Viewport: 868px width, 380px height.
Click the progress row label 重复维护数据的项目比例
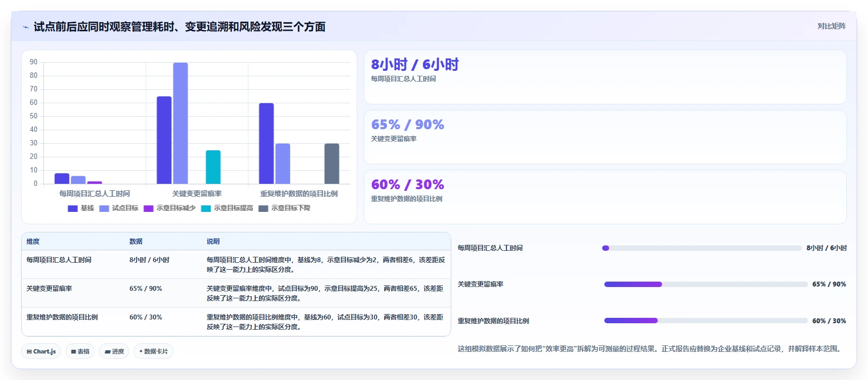coord(493,321)
